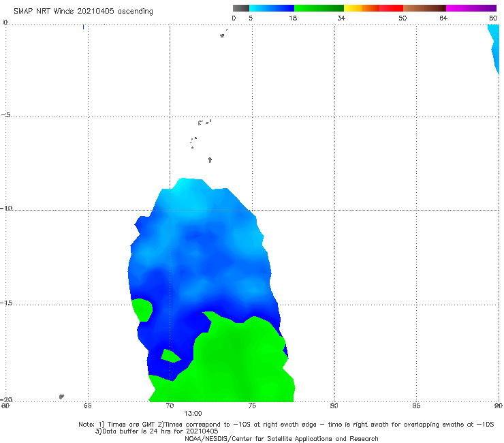This screenshot has height=443, width=504.
Task: Click the small green patch inside dark blue area
Action: tap(170, 356)
